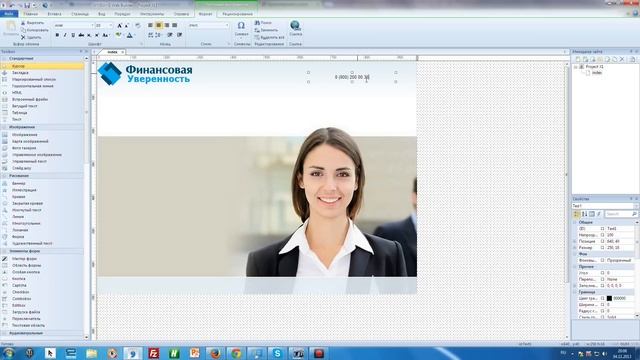
Task: Click the Symbol (Omega) icon
Action: coord(241,26)
